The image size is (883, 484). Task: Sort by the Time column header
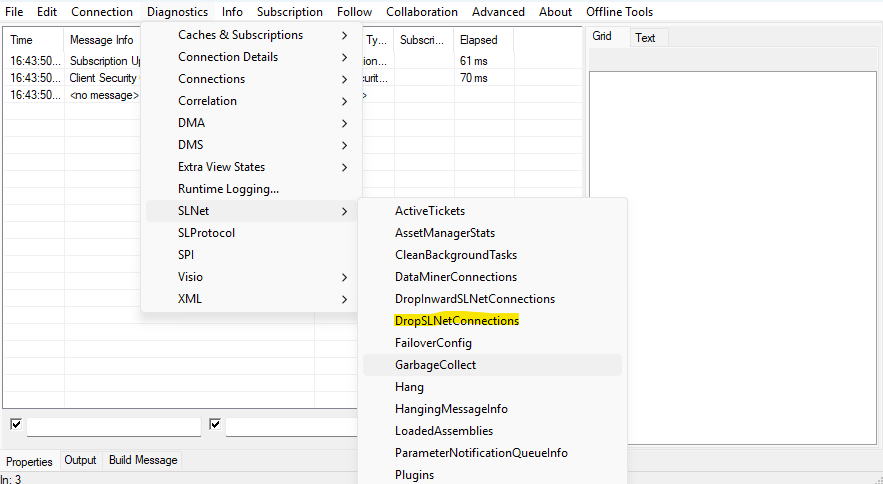tap(34, 40)
